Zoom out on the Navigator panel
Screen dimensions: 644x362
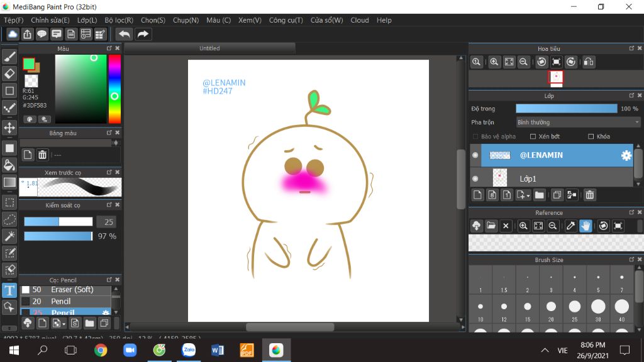pyautogui.click(x=523, y=62)
